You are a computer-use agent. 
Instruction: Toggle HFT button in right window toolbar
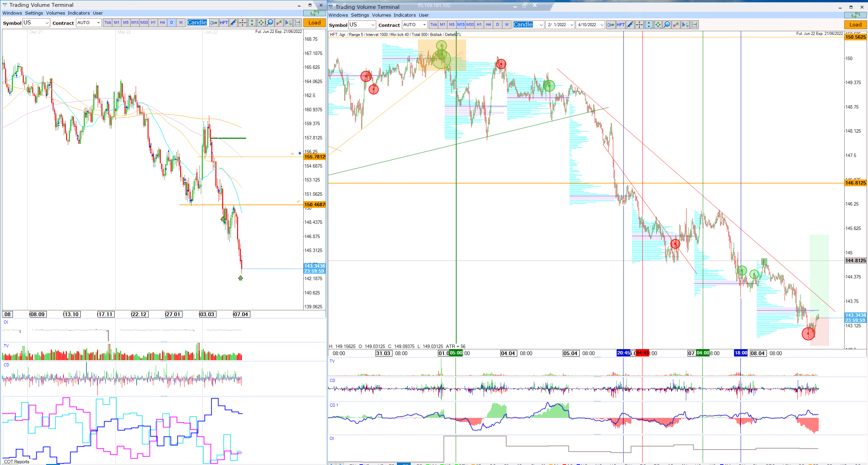(x=621, y=25)
